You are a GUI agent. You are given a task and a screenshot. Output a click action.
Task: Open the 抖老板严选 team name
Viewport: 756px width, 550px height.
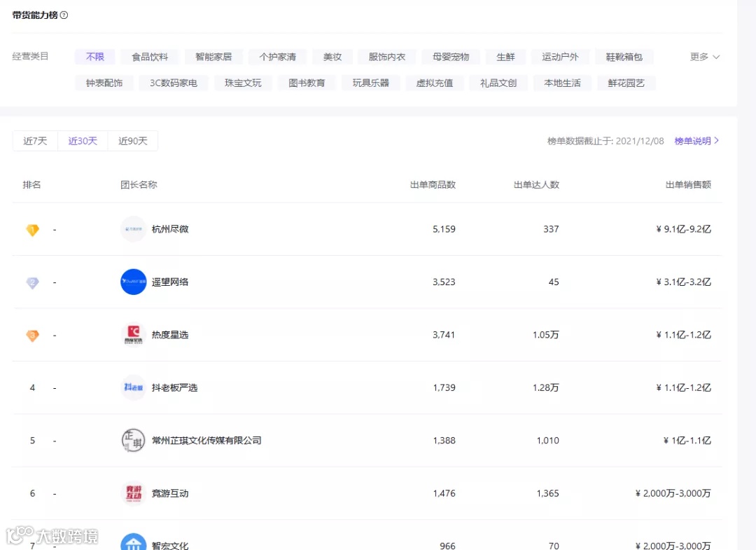[x=174, y=387]
